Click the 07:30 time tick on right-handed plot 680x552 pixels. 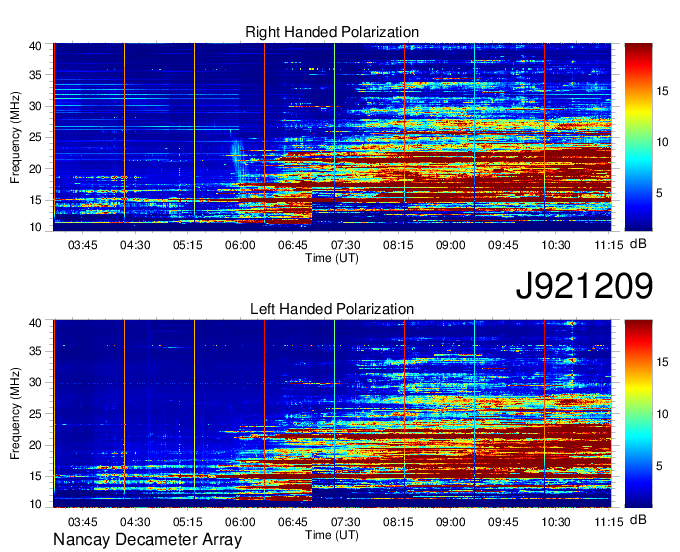pyautogui.click(x=346, y=245)
